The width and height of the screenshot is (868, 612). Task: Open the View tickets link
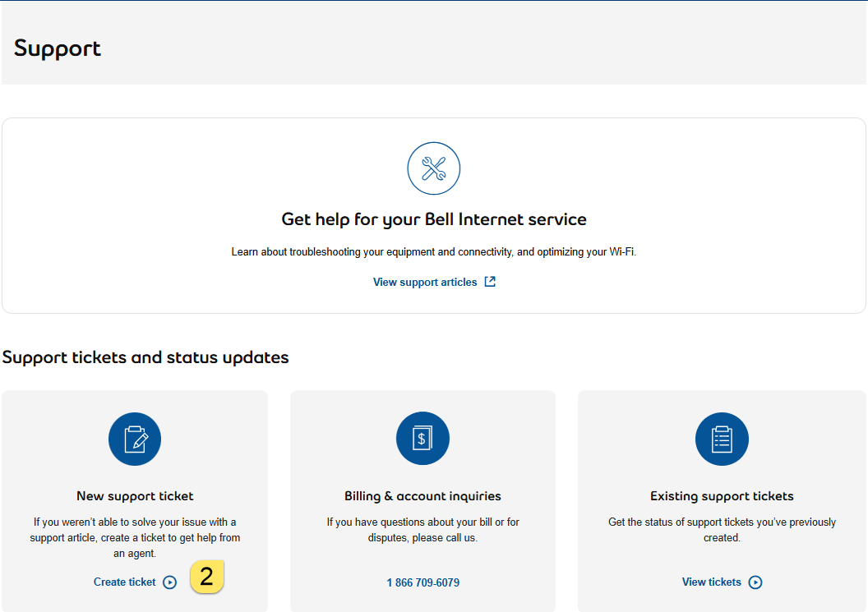coord(711,582)
